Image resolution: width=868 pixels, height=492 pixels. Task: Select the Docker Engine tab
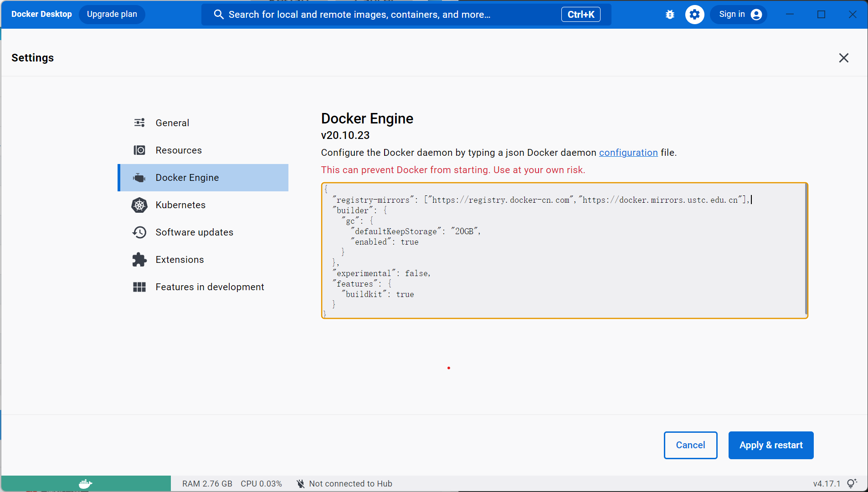[x=203, y=178]
